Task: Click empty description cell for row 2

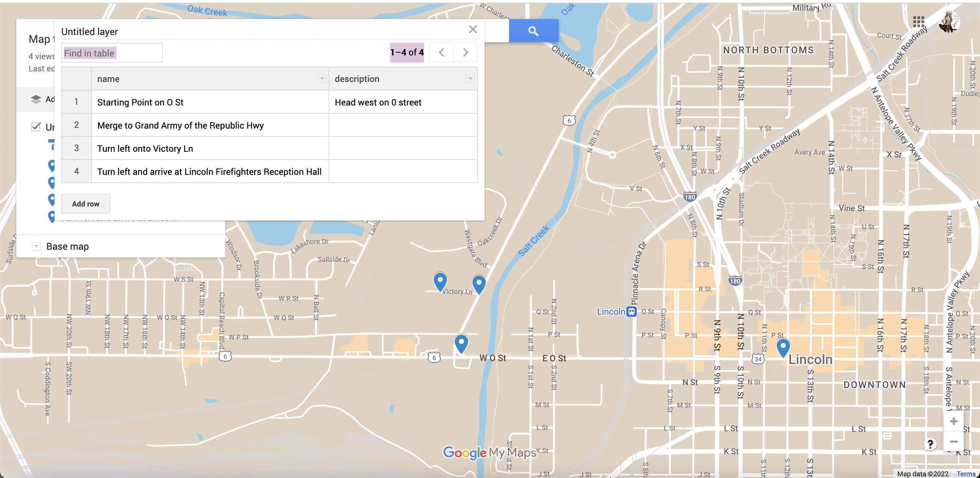Action: (403, 126)
